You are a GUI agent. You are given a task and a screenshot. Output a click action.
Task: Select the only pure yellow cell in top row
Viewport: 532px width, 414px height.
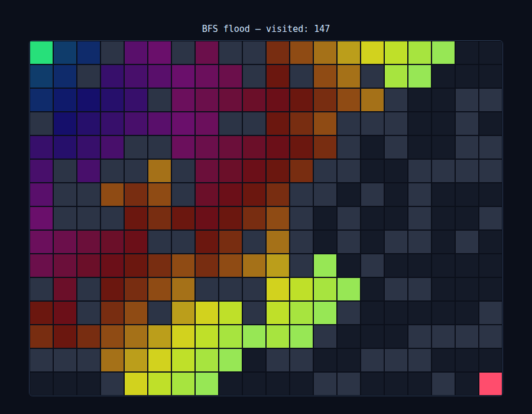[372, 53]
